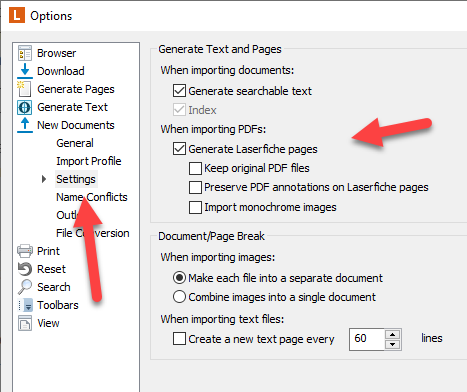Viewport: 467px width, 392px height.
Task: Click the Reset undo icon
Action: click(x=25, y=269)
